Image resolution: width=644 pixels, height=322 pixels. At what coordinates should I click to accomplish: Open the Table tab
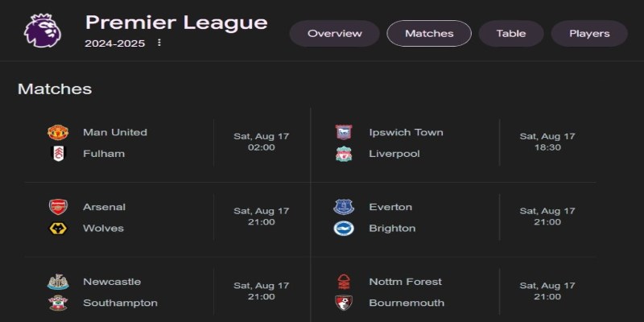[x=511, y=34]
